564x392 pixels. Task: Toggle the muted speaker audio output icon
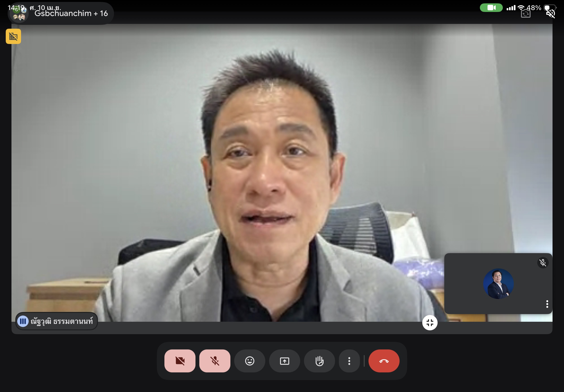click(x=550, y=14)
